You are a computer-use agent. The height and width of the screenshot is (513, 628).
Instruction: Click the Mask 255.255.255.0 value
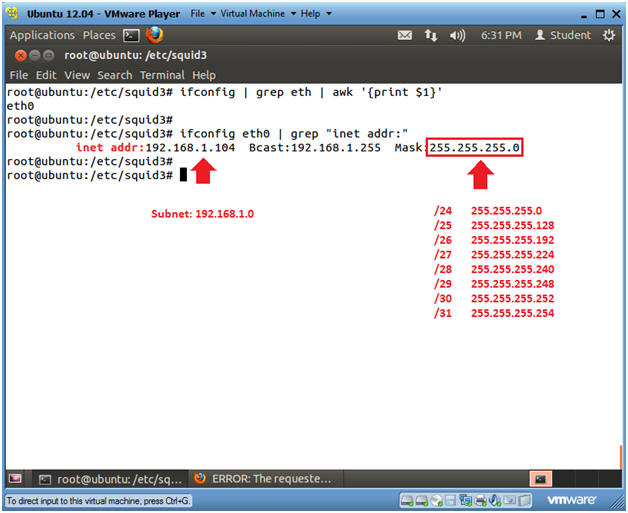click(475, 147)
